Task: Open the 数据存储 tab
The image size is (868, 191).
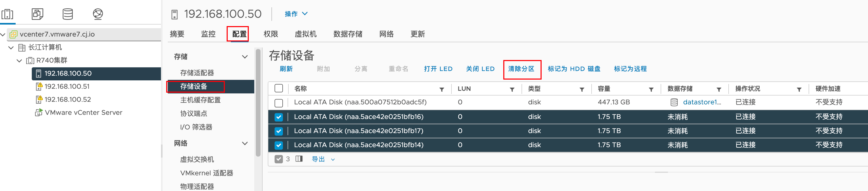Action: [348, 34]
